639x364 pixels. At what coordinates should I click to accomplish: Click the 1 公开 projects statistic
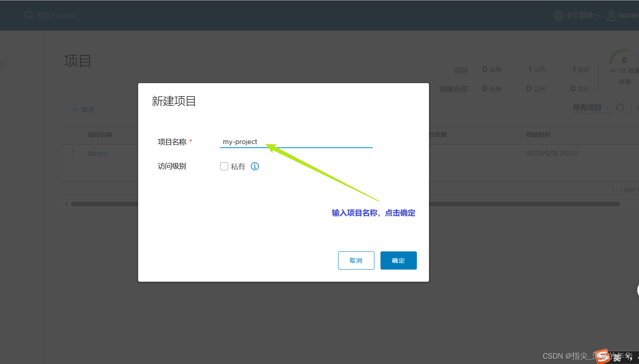(537, 69)
